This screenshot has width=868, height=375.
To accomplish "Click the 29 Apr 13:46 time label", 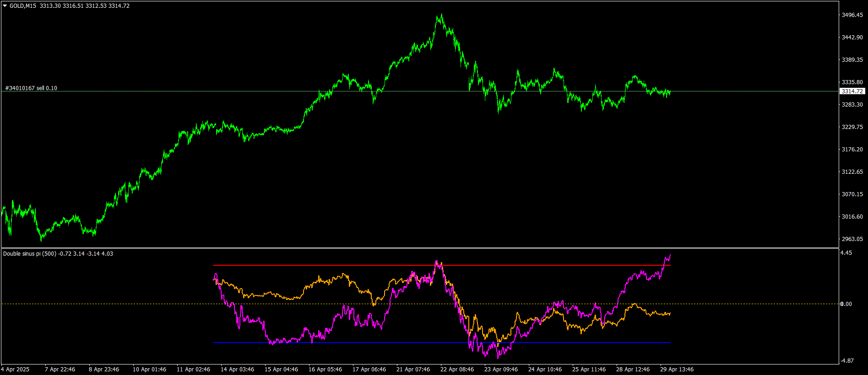I will pyautogui.click(x=677, y=370).
